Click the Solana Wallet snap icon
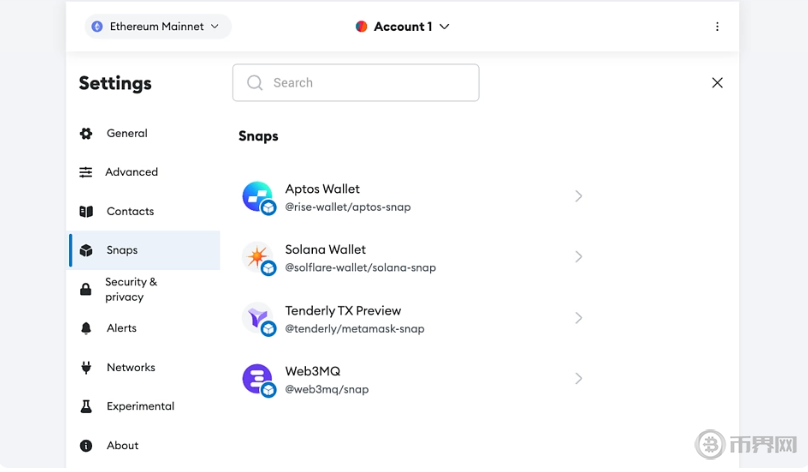 coord(257,257)
